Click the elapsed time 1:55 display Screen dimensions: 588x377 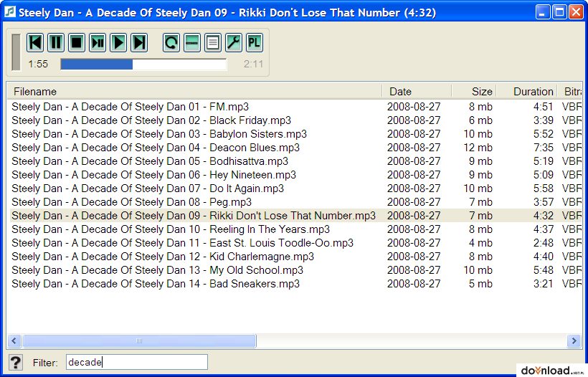point(38,64)
